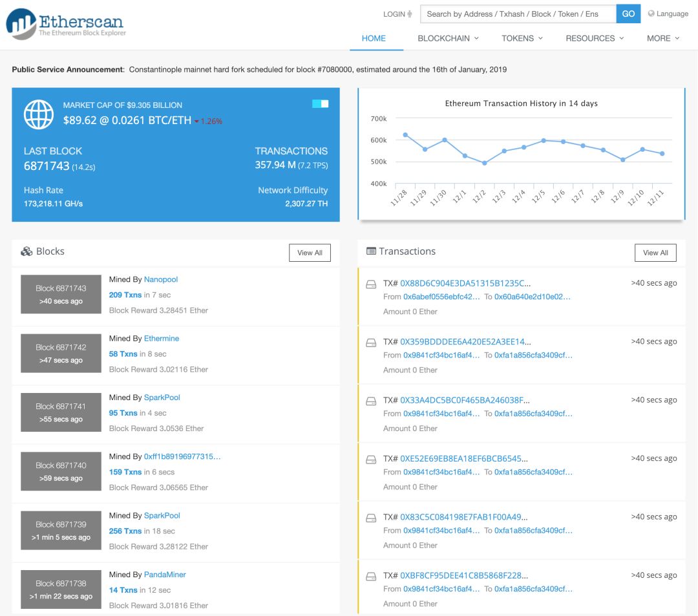Click last block number 6871743
The image size is (698, 616).
[x=47, y=166]
